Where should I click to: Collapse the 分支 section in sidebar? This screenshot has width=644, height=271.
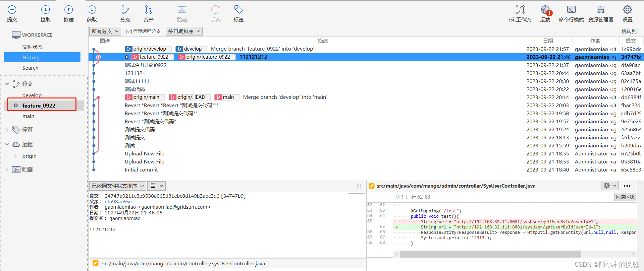pos(7,84)
